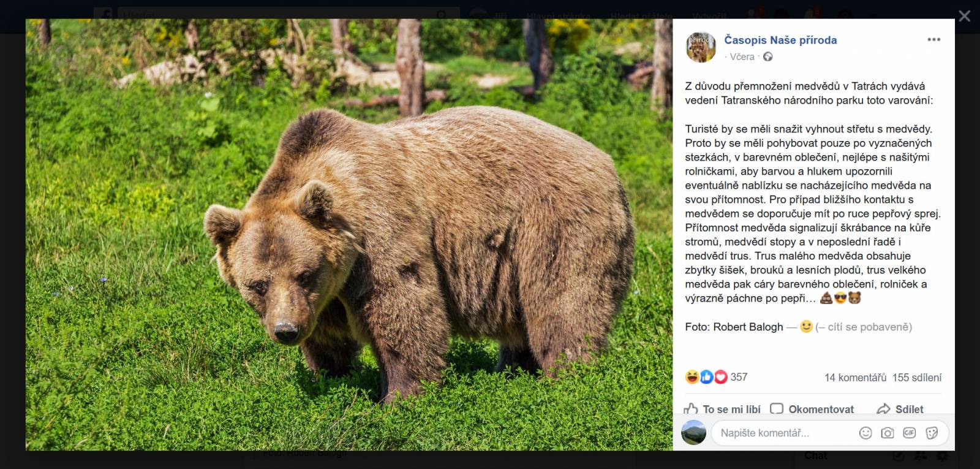The width and height of the screenshot is (980, 469).
Task: Click the Sdílet share arrow button
Action: tap(900, 409)
